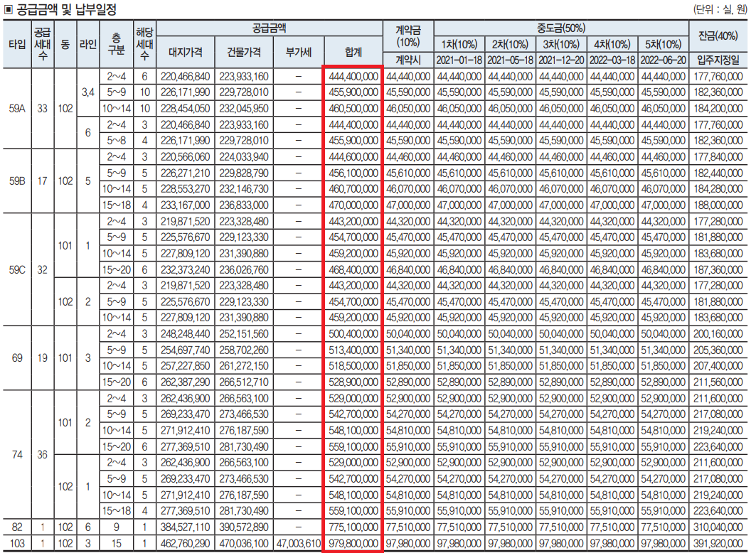Click the building price 470,036,100
The image size is (756, 553).
[x=243, y=543]
